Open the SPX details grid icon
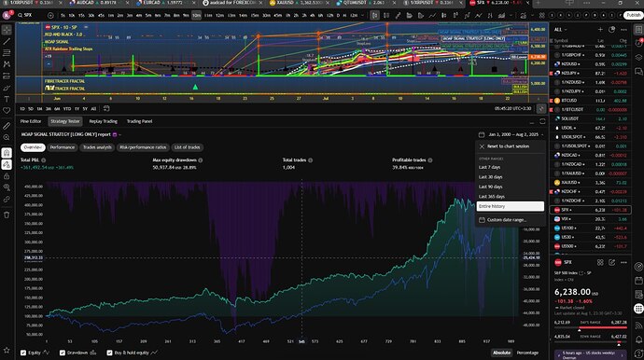This screenshot has width=644, height=360. [600, 262]
